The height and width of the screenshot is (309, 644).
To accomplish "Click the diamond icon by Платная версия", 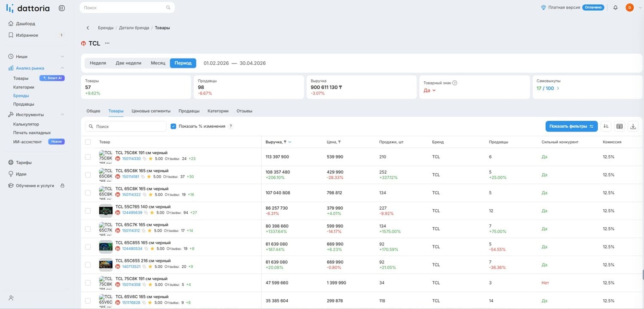I will pos(544,7).
